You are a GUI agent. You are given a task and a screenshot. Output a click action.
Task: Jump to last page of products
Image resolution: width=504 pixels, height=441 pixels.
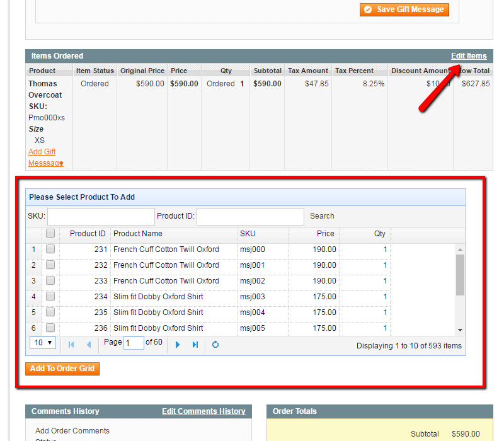point(195,345)
